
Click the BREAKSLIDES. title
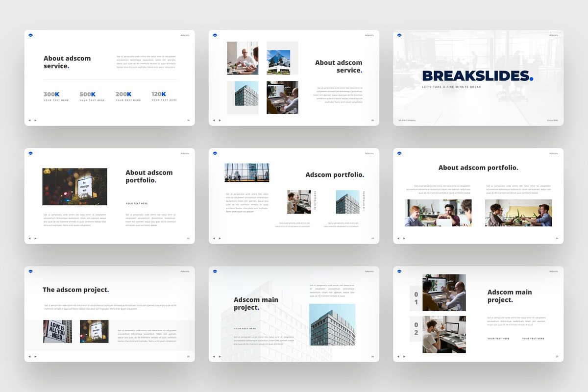pyautogui.click(x=478, y=76)
